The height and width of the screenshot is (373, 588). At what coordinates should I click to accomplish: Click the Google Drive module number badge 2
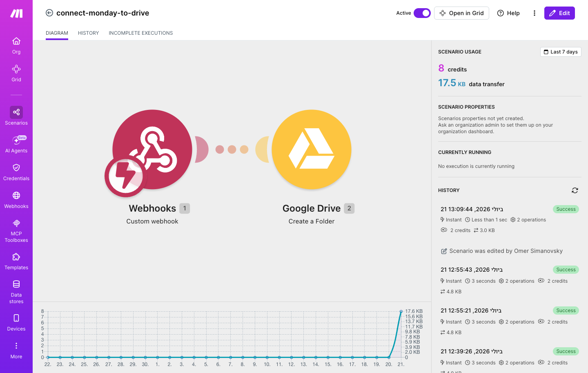[x=349, y=208]
